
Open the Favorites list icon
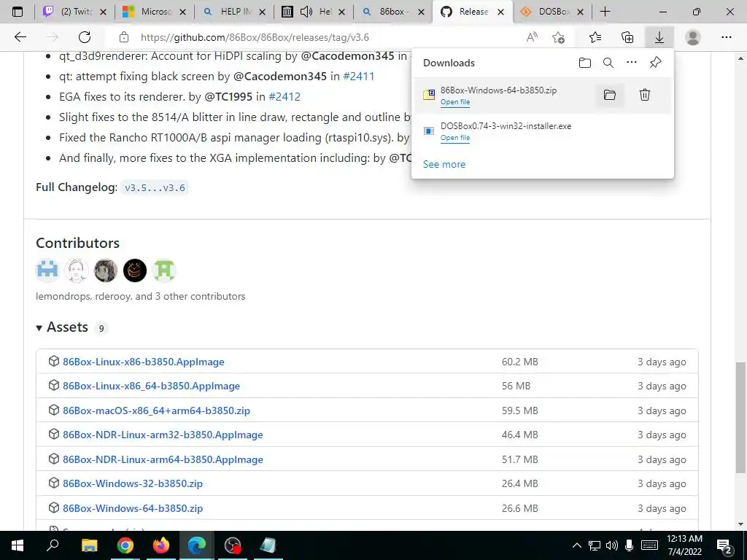coord(595,37)
